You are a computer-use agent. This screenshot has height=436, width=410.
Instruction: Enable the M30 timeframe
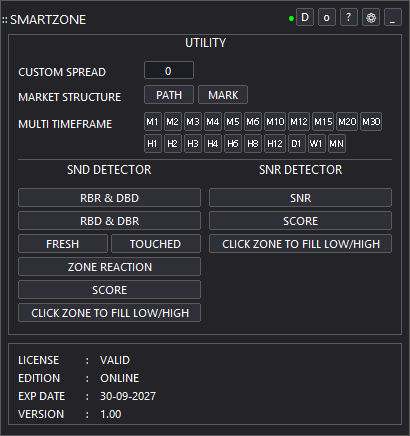pyautogui.click(x=371, y=122)
